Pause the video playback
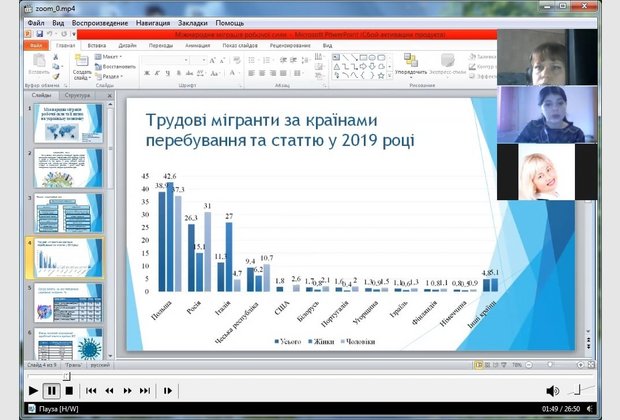This screenshot has width=620, height=420. [51, 391]
